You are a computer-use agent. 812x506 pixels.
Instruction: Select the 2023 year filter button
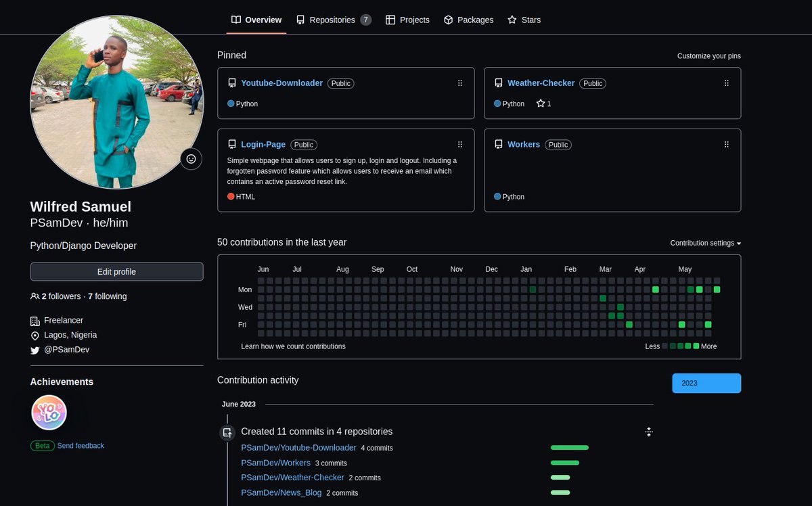(x=706, y=383)
